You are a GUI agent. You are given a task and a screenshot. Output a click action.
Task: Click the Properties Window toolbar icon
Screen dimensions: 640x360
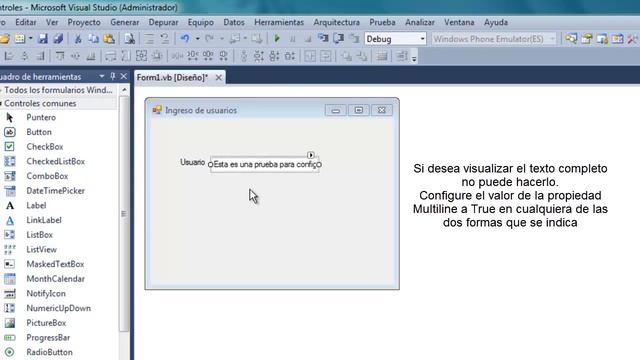tap(587, 39)
